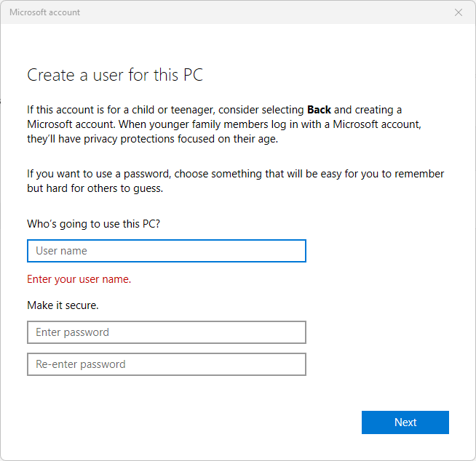Close the Microsoft account dialog
Viewport: 476px width, 461px height.
[x=459, y=12]
